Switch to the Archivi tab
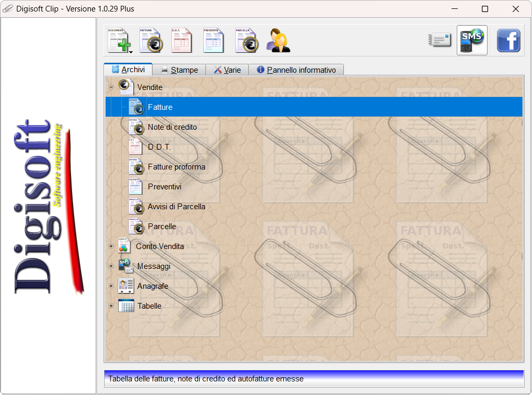This screenshot has width=532, height=395. click(128, 70)
